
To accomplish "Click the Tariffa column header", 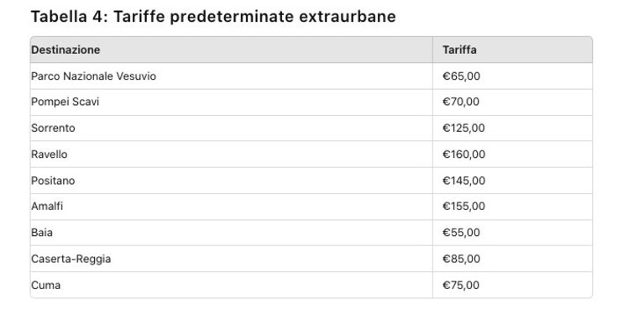I will pyautogui.click(x=512, y=50).
